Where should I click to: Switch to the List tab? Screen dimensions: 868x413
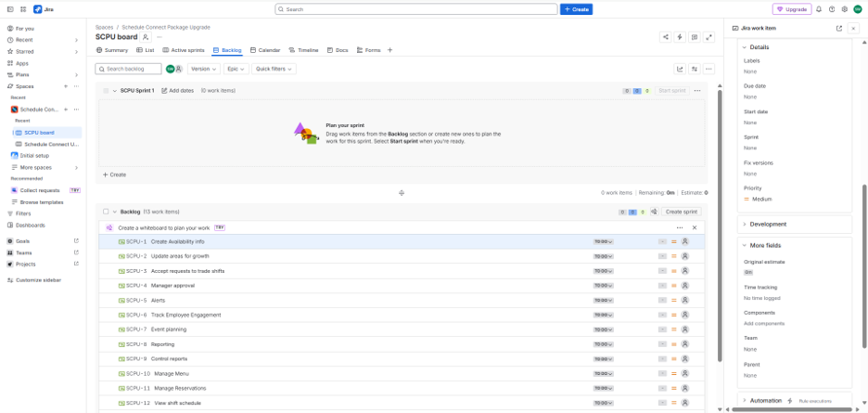[145, 50]
